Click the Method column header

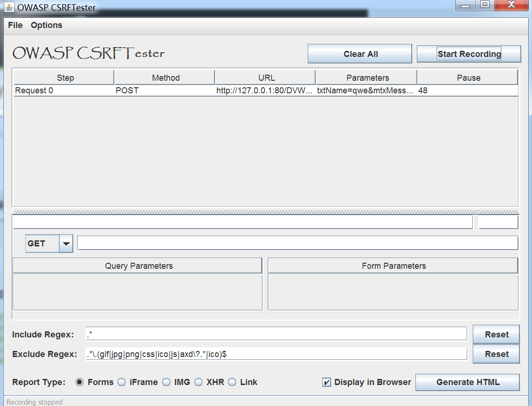[165, 78]
